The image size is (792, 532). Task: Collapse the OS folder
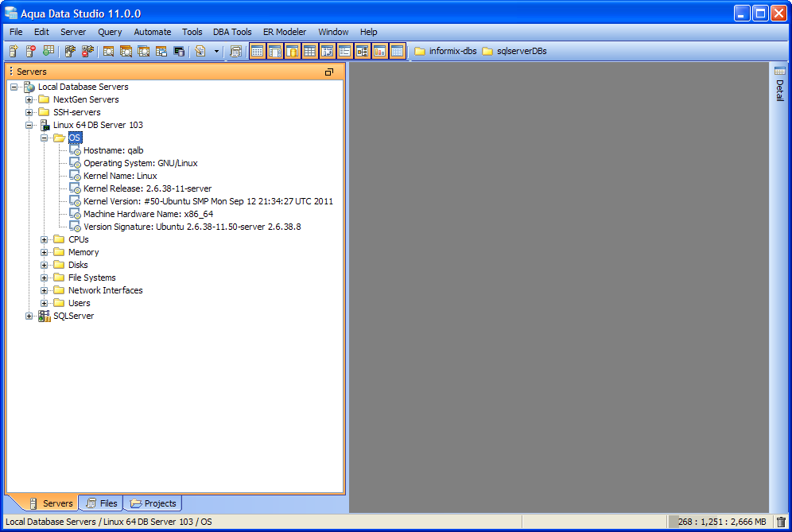[x=45, y=138]
